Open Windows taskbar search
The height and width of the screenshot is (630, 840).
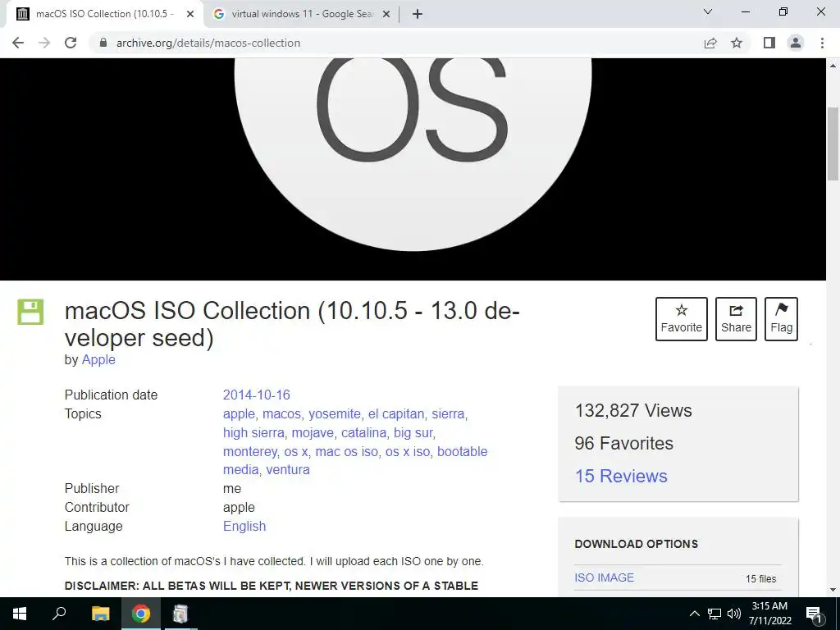(x=59, y=614)
